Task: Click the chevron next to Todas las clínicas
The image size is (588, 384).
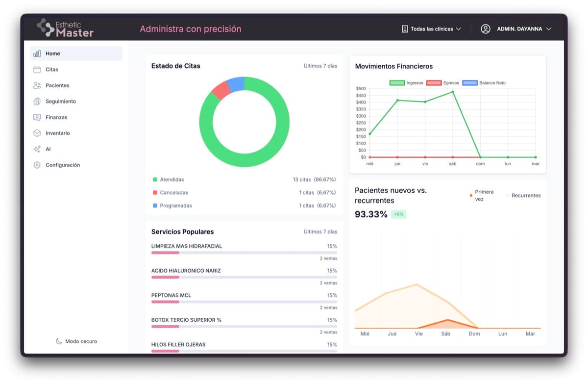Action: pos(459,29)
